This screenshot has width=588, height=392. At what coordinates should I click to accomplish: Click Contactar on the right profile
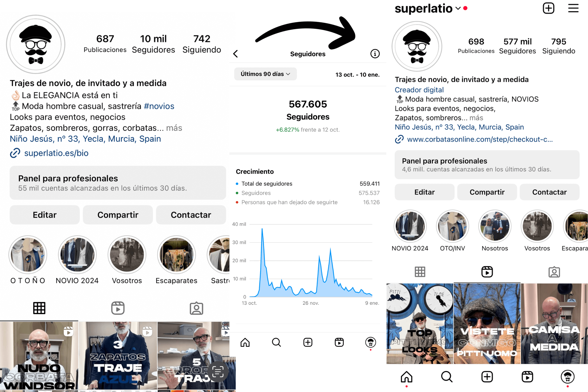(x=549, y=192)
